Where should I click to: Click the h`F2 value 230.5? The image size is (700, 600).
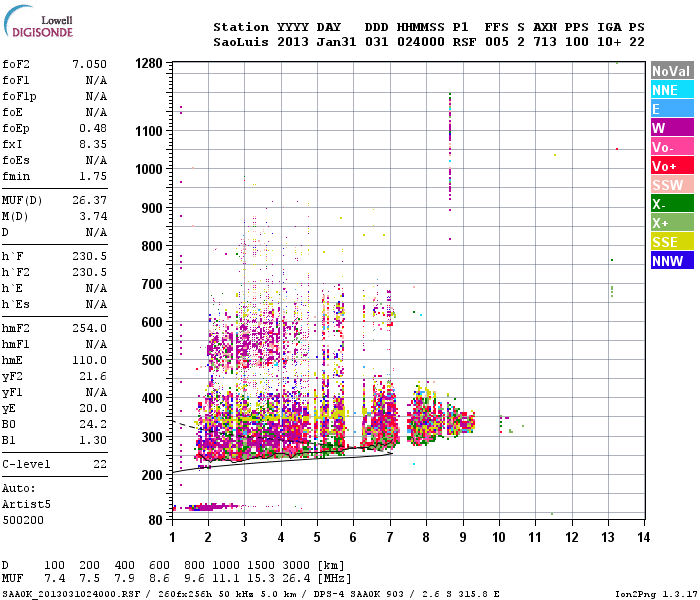[90, 272]
